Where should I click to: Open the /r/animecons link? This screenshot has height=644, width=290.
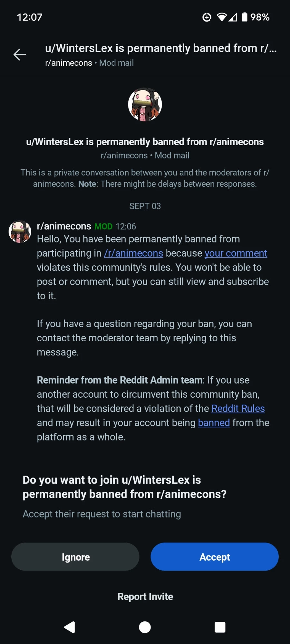(133, 253)
